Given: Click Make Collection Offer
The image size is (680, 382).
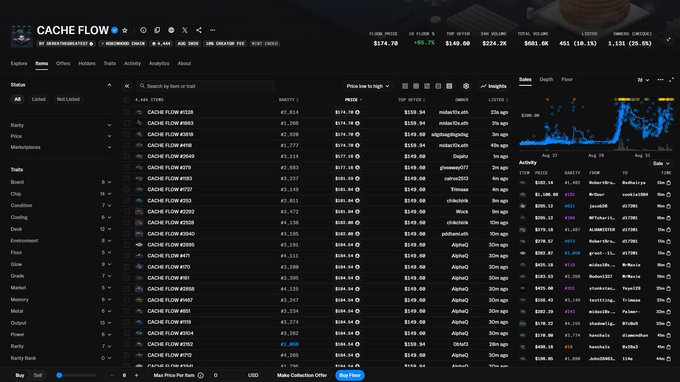Looking at the screenshot, I should click(302, 375).
